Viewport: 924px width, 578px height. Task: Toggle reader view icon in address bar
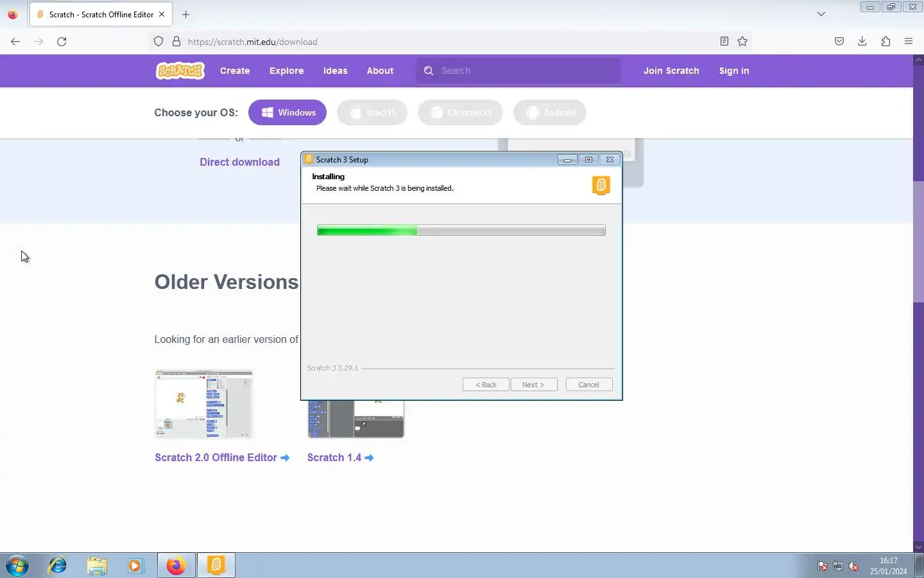tap(724, 42)
